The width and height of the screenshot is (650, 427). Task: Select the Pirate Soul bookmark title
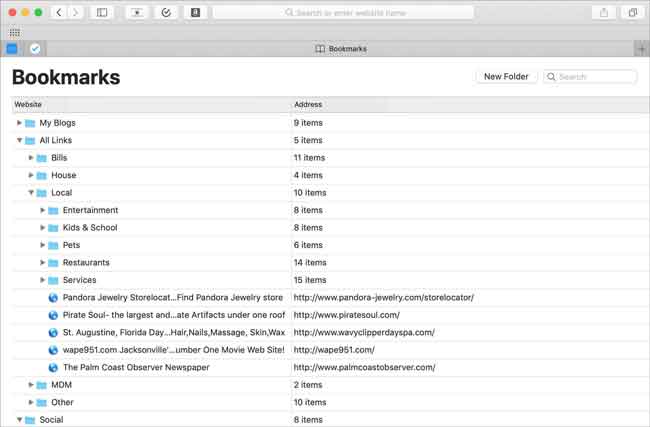[x=174, y=315]
